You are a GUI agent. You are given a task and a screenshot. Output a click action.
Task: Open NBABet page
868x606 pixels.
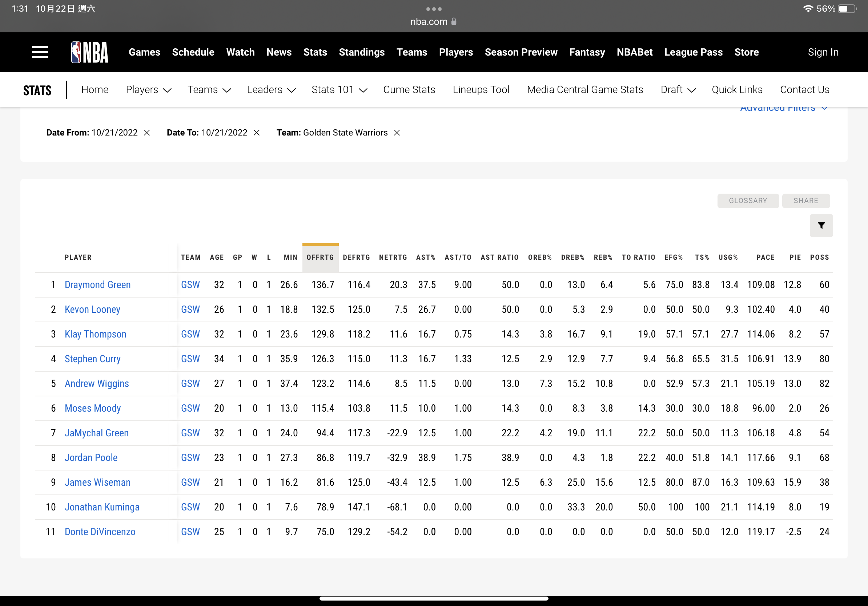[x=635, y=52]
